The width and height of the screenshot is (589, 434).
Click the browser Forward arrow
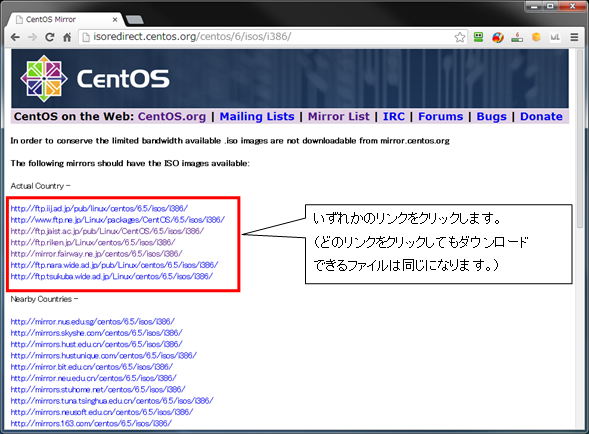33,37
